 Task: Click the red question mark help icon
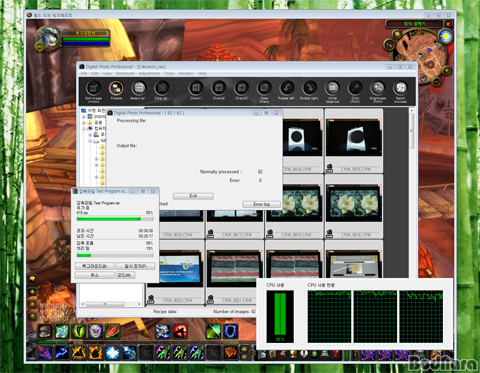pos(335,353)
